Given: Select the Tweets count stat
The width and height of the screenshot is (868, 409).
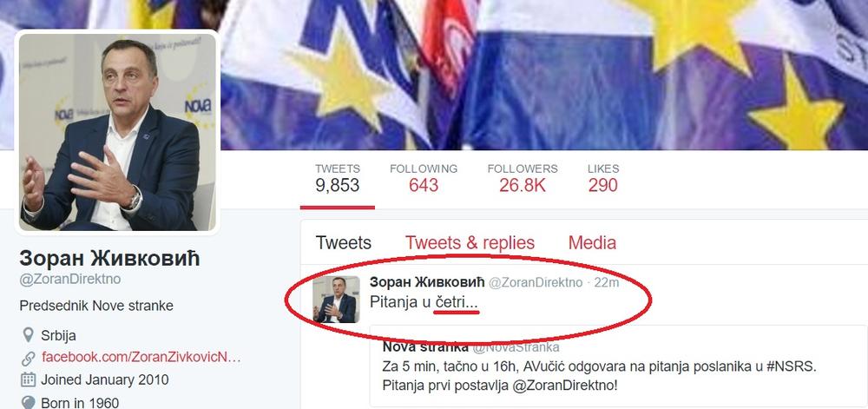Looking at the screenshot, I should 338,178.
